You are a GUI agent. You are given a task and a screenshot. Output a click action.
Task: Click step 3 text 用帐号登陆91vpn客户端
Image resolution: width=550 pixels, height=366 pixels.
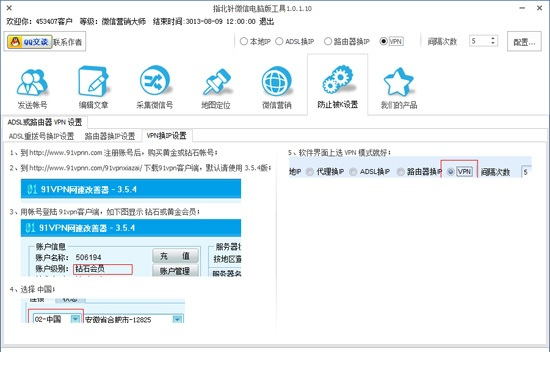105,212
